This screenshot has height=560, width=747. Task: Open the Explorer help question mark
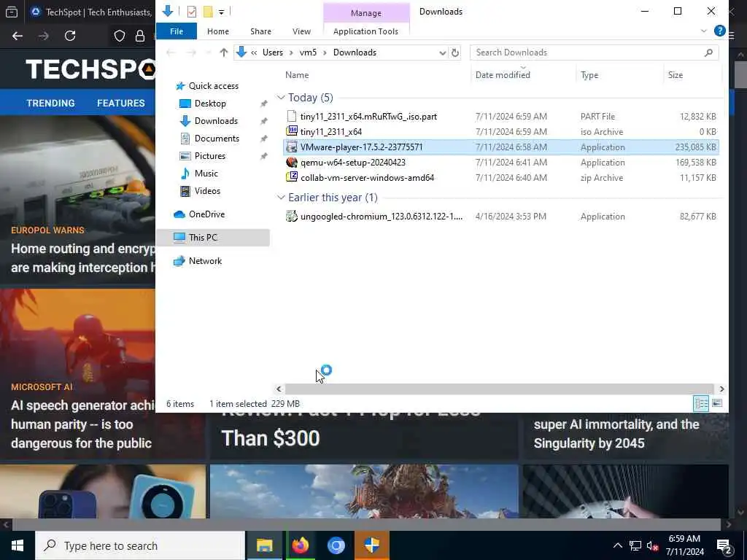tap(719, 31)
